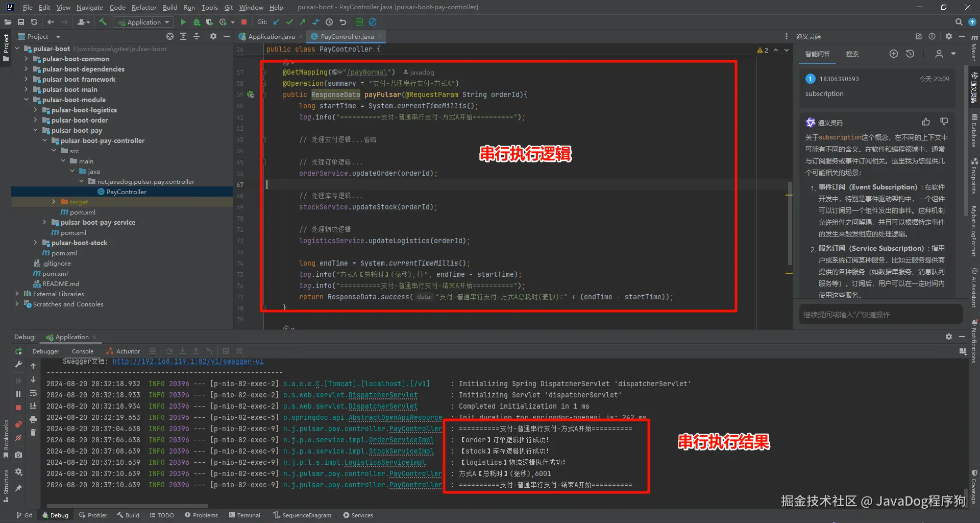Open 通义灵码 help question icon
980x523 pixels.
click(x=932, y=36)
